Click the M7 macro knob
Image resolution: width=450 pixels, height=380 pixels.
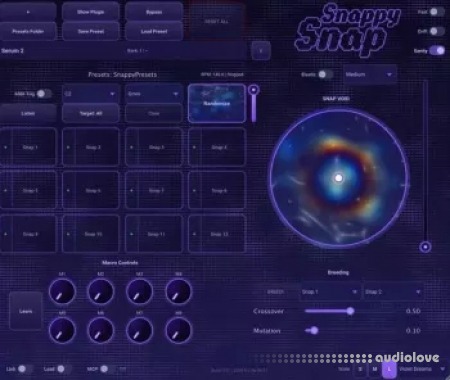point(139,330)
